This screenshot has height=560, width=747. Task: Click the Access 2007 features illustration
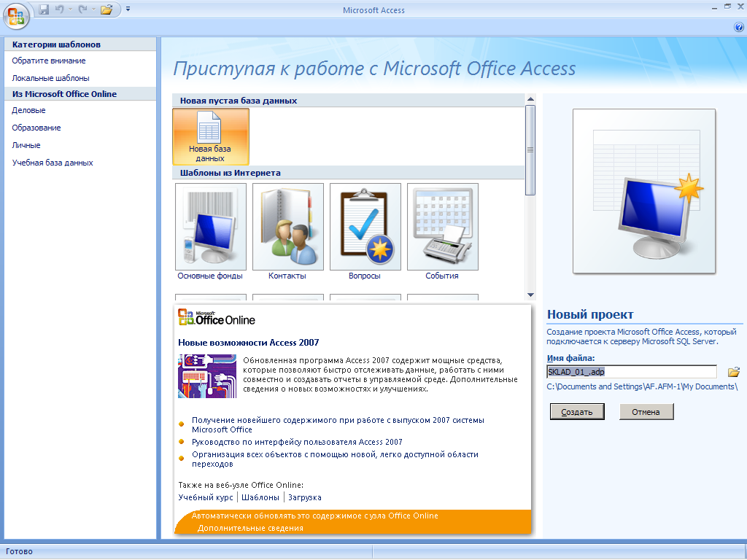pos(206,376)
